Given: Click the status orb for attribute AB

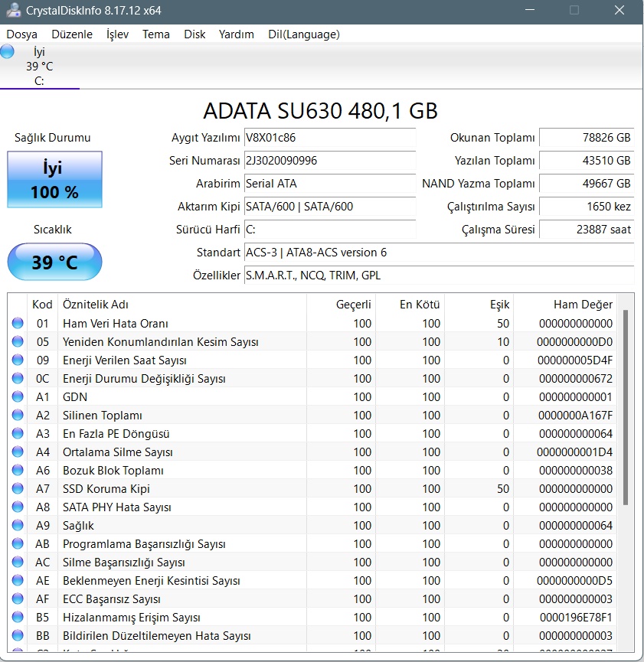Looking at the screenshot, I should point(18,543).
